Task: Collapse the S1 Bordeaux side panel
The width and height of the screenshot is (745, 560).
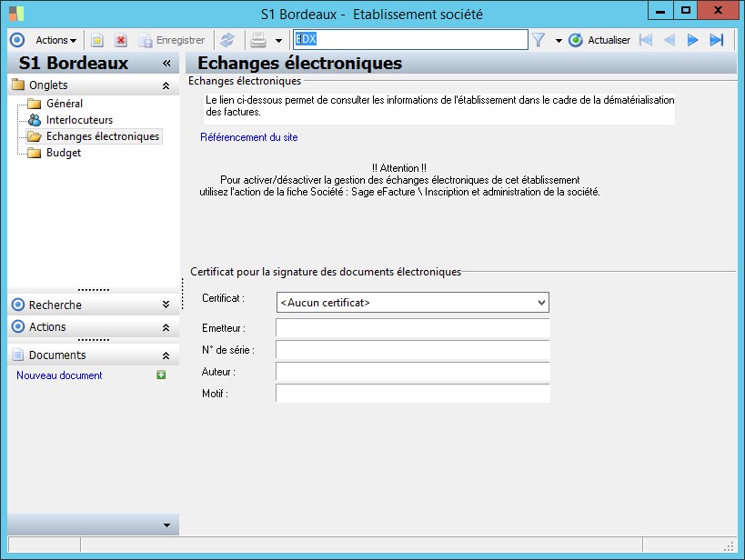Action: pyautogui.click(x=166, y=63)
